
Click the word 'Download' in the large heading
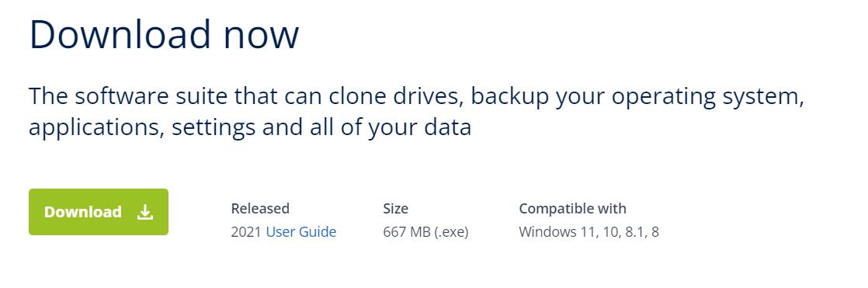(120, 34)
